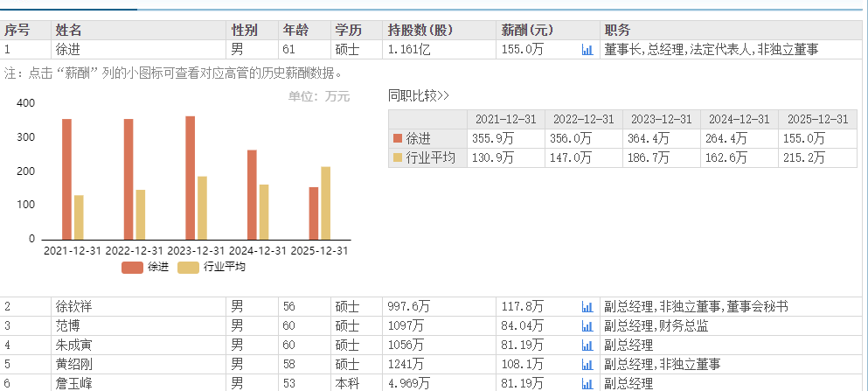The height and width of the screenshot is (391, 868).
Task: Open salary history chart icon for 徐钦祥
Action: [x=587, y=306]
